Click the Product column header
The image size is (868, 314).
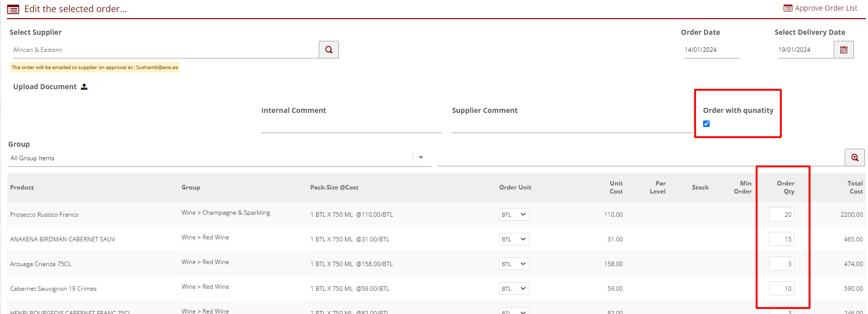22,187
